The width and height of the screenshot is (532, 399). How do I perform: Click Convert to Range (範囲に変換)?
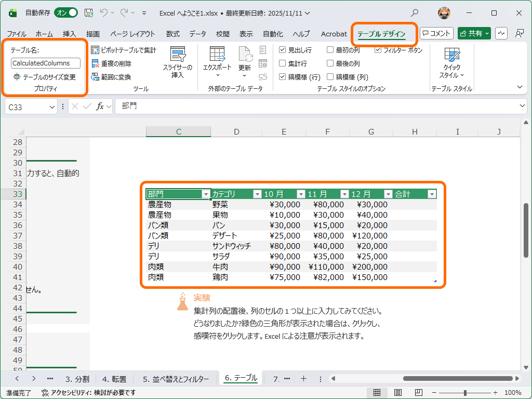[x=111, y=77]
